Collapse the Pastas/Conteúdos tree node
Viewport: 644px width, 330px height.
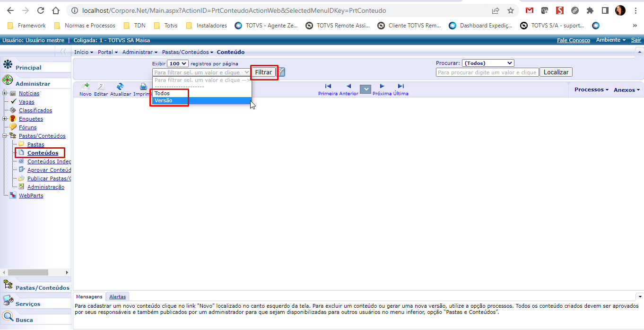5,136
